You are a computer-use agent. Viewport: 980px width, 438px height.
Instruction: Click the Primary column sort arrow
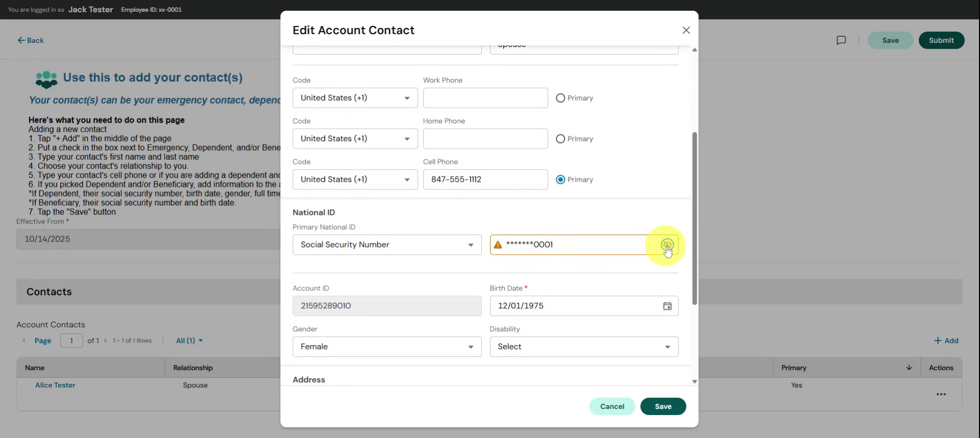tap(909, 368)
